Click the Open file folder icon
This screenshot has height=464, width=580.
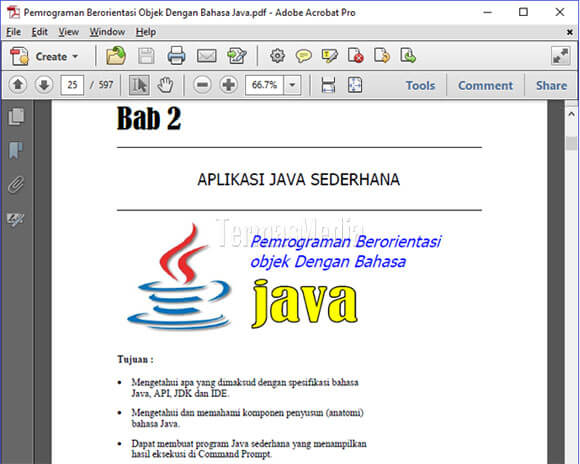tap(116, 56)
